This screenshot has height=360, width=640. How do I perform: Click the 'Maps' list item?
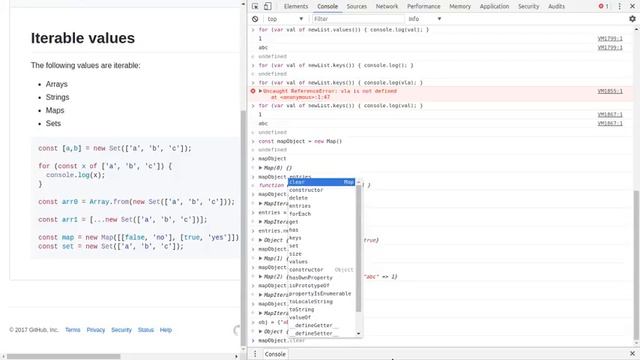click(55, 110)
